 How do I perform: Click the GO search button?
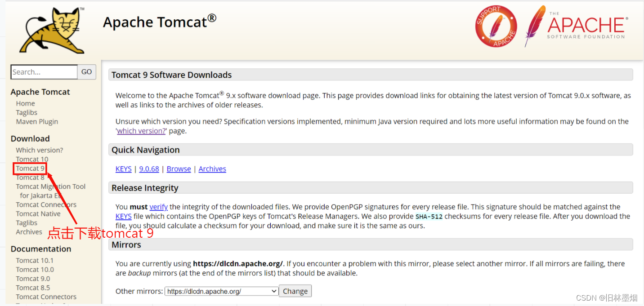click(x=87, y=72)
